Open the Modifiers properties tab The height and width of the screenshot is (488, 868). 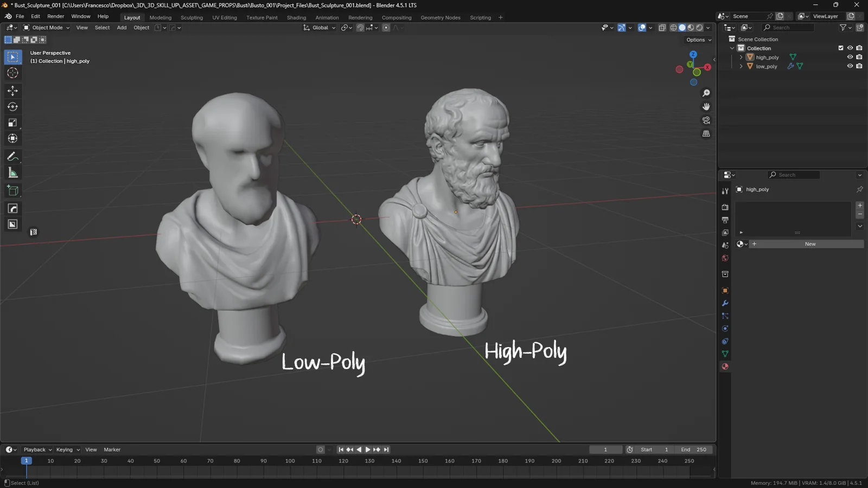725,303
